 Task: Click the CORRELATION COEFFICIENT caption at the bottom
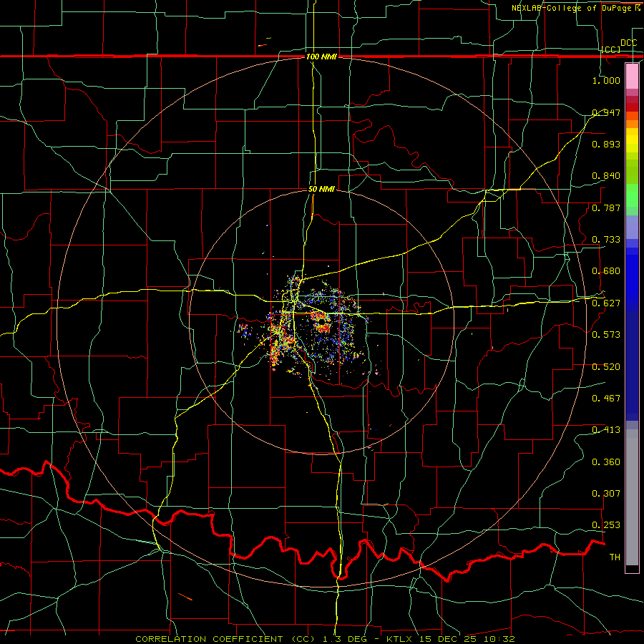pyautogui.click(x=324, y=639)
